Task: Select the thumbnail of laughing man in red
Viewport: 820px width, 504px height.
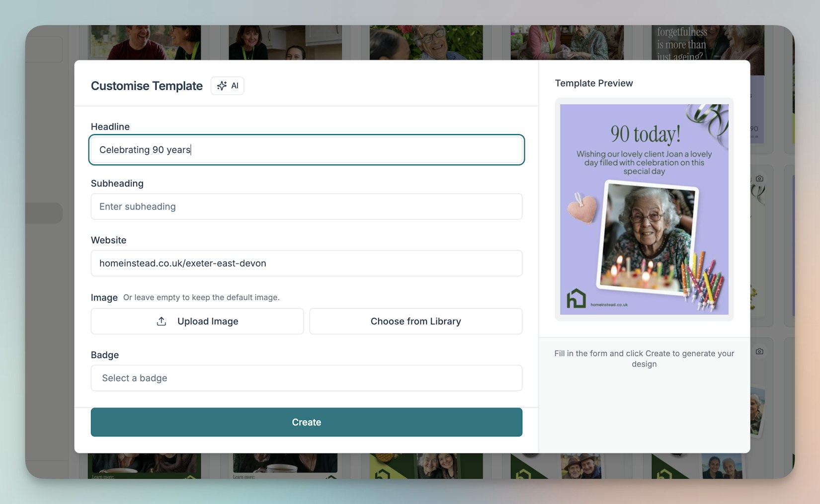Action: tap(145, 43)
